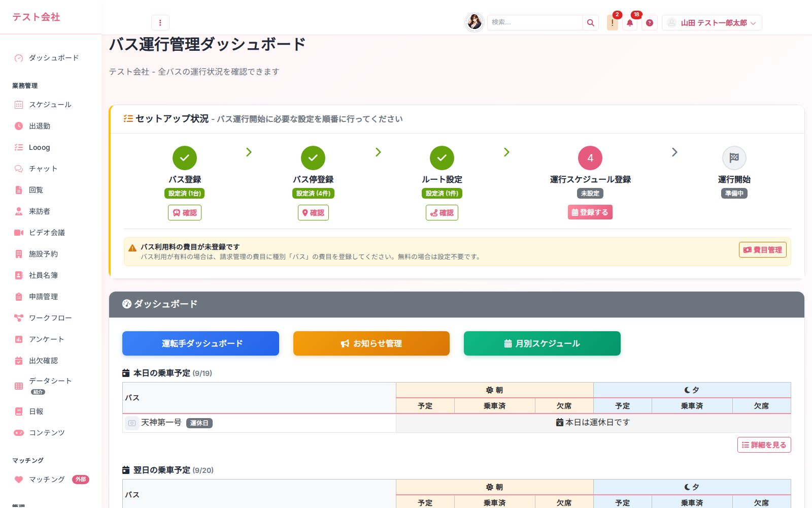The height and width of the screenshot is (508, 812).
Task: Click the データシート table icon
Action: (19, 386)
